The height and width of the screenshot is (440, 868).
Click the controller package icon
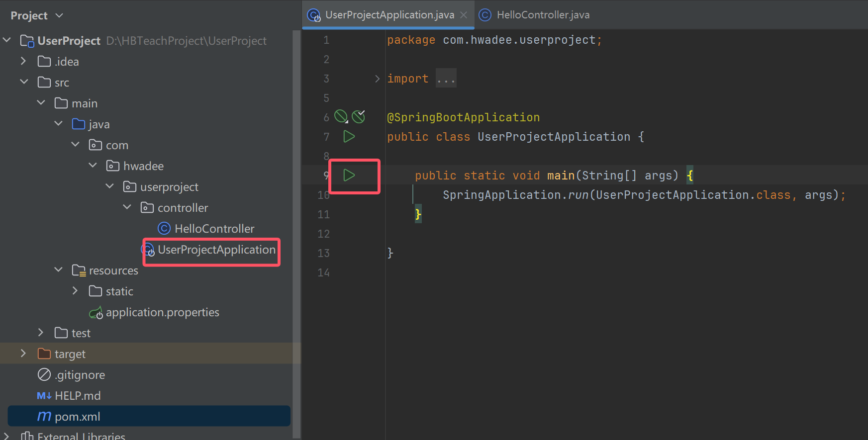click(147, 207)
